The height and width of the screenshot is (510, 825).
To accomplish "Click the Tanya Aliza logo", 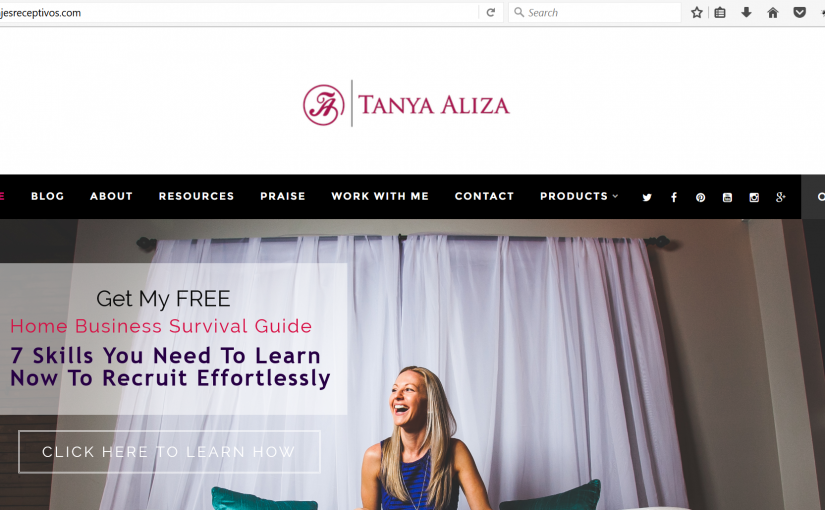I will pyautogui.click(x=406, y=104).
